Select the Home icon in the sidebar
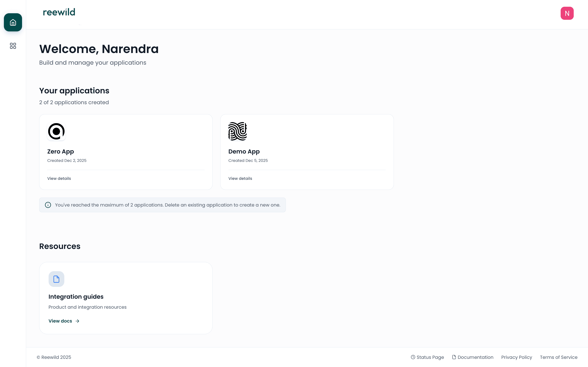The width and height of the screenshot is (588, 367). point(13,22)
